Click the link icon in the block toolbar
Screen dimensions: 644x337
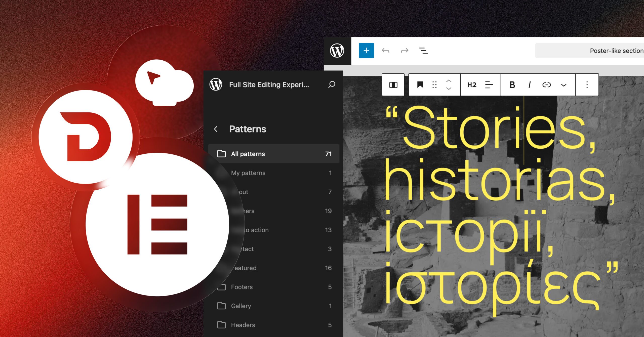547,85
